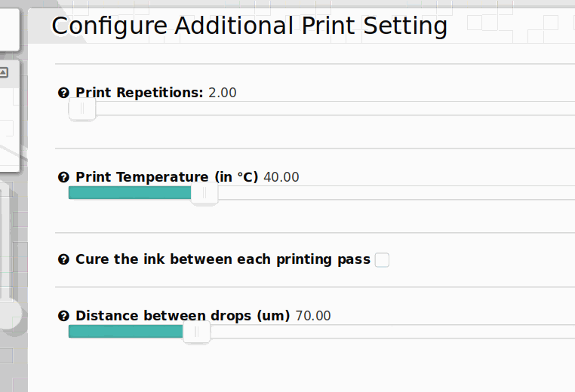Show help for Distance between drops
Screen dimensions: 575x392
(x=64, y=316)
